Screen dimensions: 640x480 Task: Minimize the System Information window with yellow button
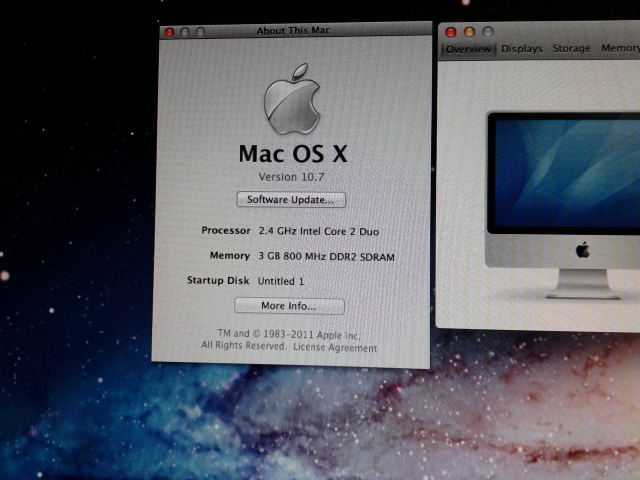tap(469, 32)
